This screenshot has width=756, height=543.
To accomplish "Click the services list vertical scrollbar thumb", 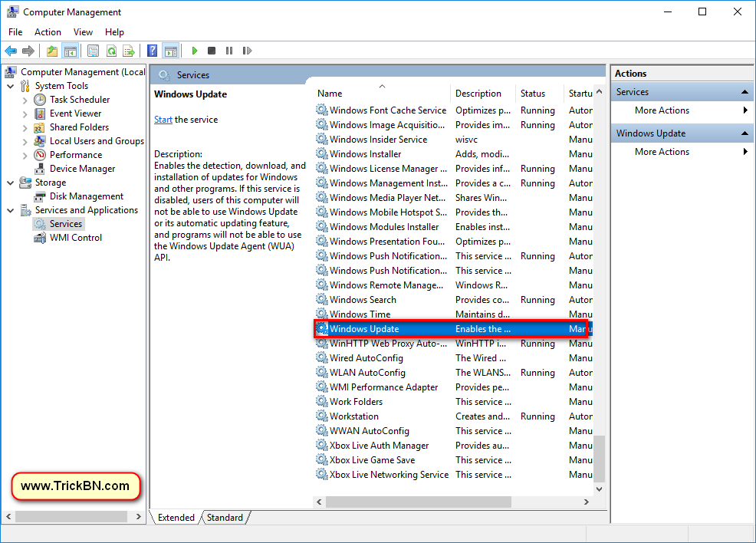I will [599, 459].
